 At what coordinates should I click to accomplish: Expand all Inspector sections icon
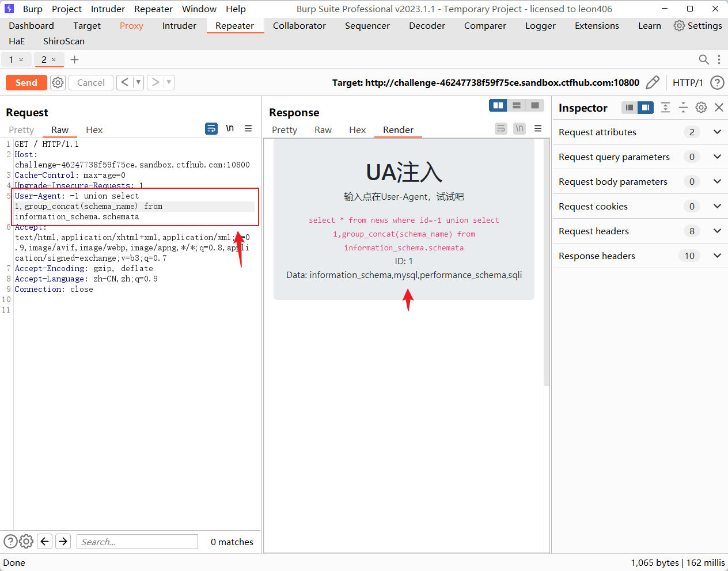665,107
